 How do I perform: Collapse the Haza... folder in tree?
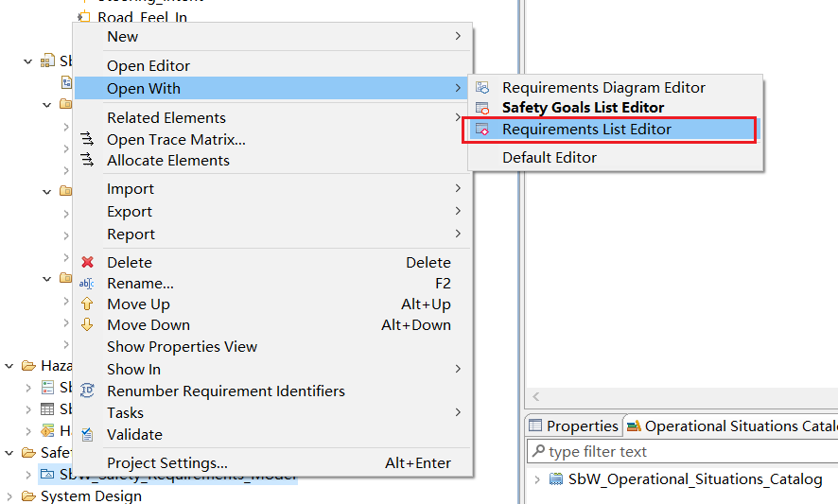click(x=9, y=366)
